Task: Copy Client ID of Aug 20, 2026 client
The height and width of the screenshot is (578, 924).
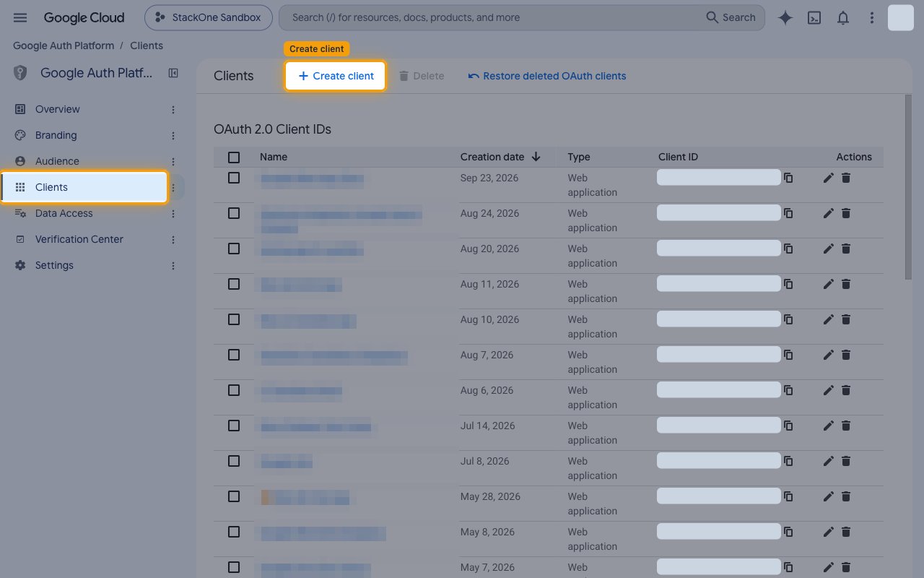Action: (x=788, y=249)
